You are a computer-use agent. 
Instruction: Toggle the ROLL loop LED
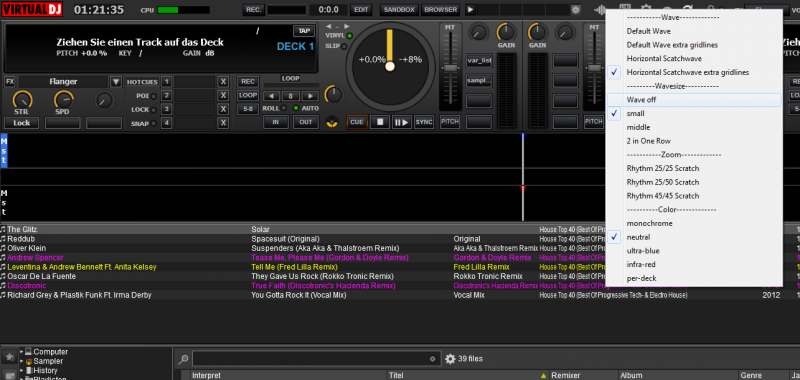coord(284,108)
